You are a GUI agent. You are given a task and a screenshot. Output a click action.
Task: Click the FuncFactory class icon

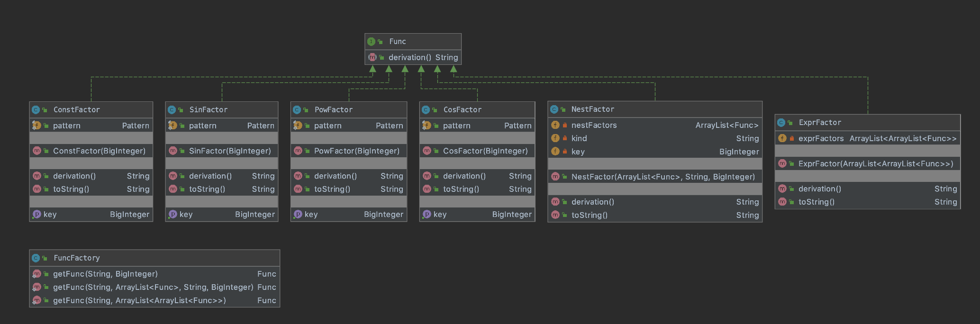36,258
